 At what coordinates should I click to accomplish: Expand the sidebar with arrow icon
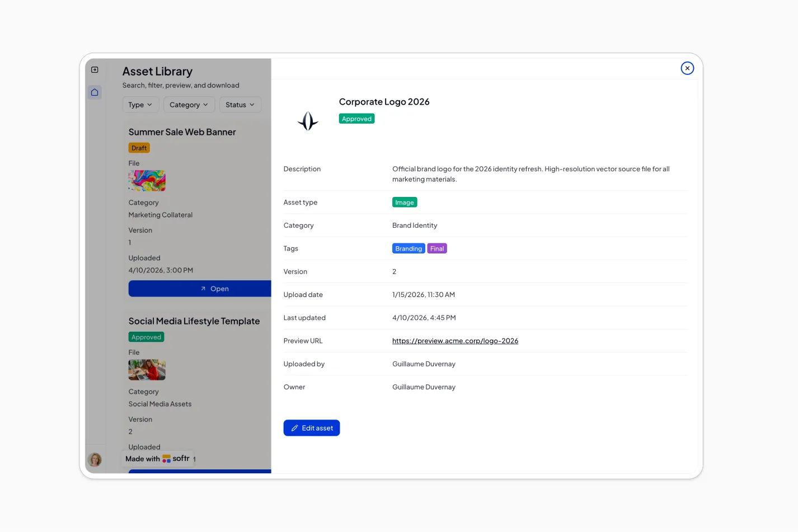(x=95, y=70)
